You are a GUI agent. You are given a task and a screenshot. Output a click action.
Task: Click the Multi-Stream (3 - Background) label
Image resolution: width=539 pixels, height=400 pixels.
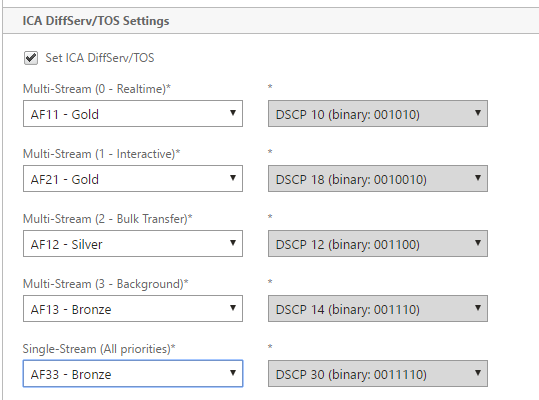point(106,284)
